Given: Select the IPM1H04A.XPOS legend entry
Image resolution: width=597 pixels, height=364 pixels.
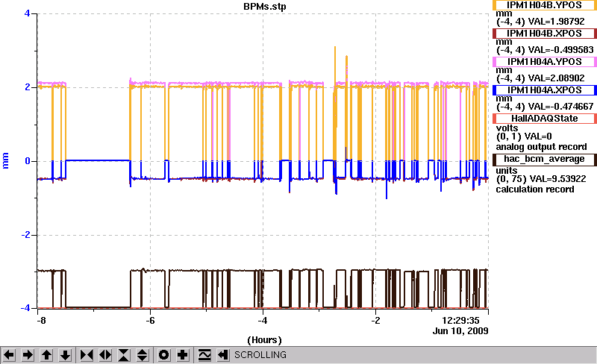Looking at the screenshot, I should [x=545, y=90].
